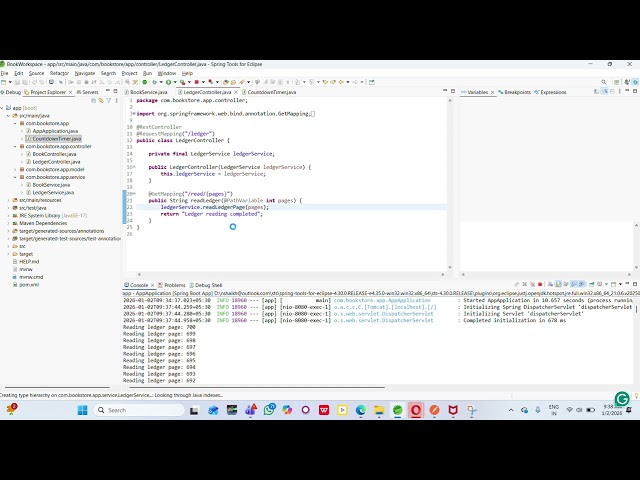The image size is (640, 480).
Task: Click the green Debug bug toolbar icon
Action: point(153,82)
